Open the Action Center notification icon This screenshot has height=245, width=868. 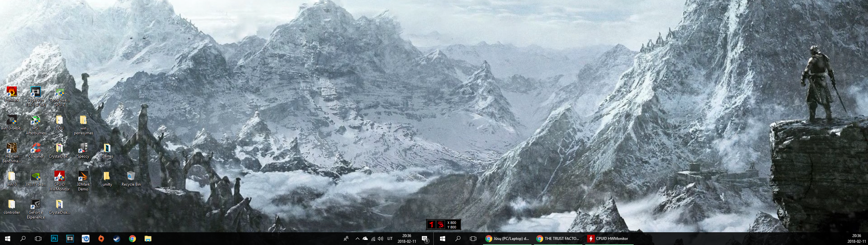(x=425, y=239)
